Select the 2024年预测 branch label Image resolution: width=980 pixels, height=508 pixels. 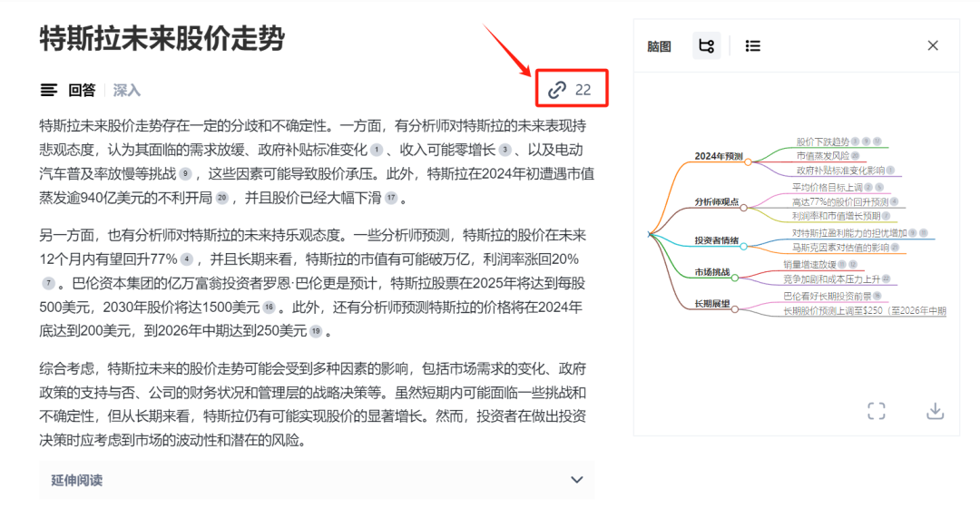pos(718,156)
